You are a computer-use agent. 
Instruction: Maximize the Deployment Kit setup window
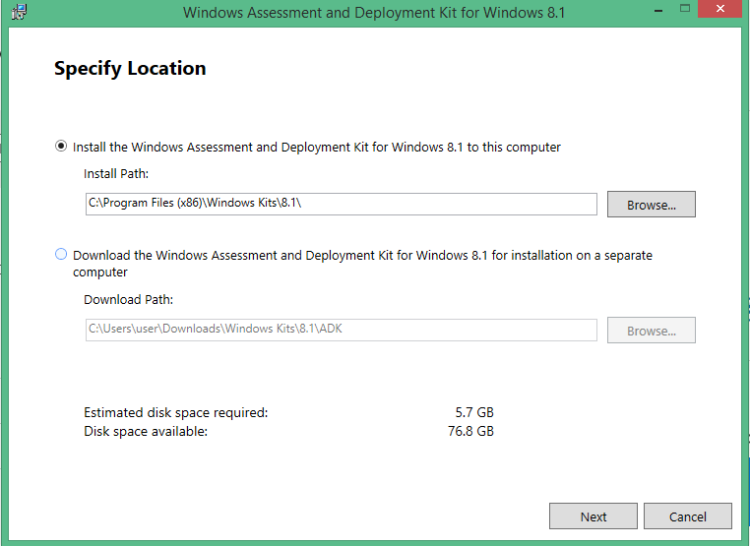click(684, 10)
